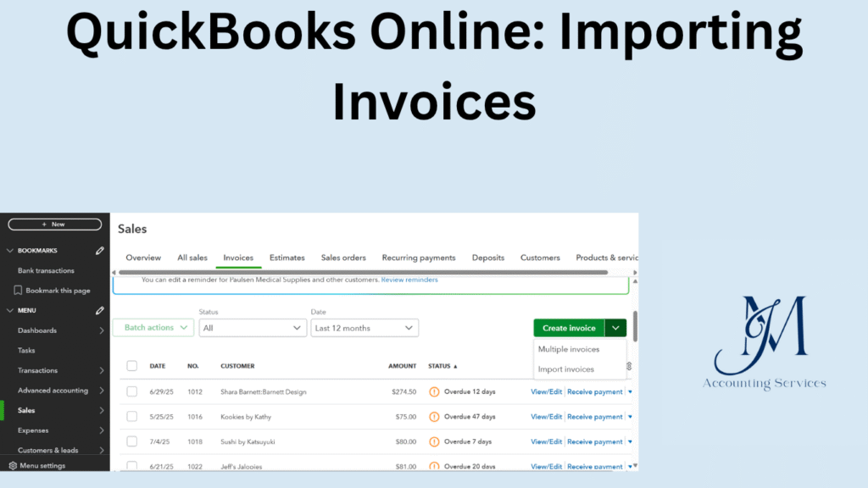868x488 pixels.
Task: Choose Import invoices from the dropdown menu
Action: pyautogui.click(x=565, y=369)
